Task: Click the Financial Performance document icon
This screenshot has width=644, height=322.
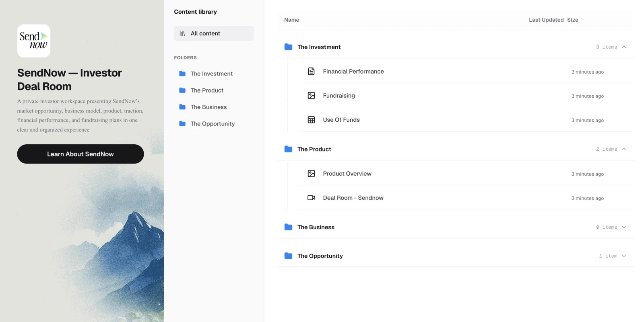Action: 311,72
